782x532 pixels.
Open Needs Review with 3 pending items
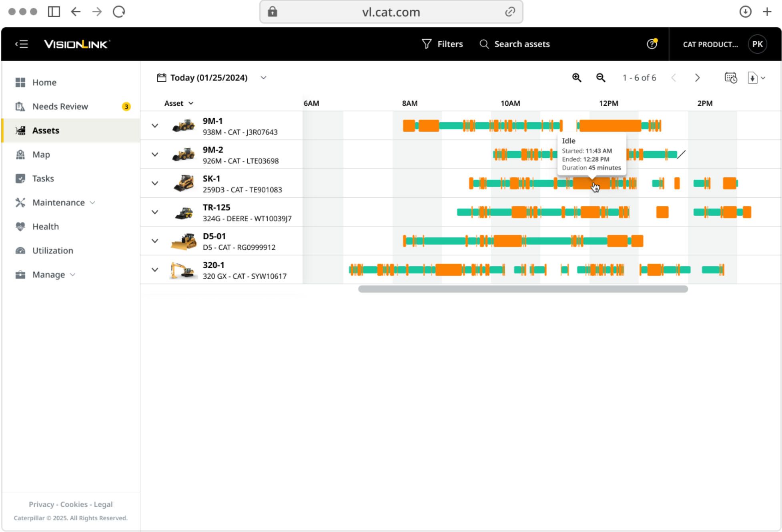pyautogui.click(x=60, y=106)
